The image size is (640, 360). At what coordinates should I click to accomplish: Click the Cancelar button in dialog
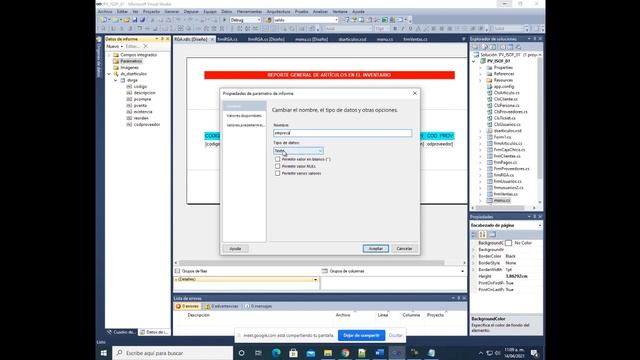click(404, 249)
